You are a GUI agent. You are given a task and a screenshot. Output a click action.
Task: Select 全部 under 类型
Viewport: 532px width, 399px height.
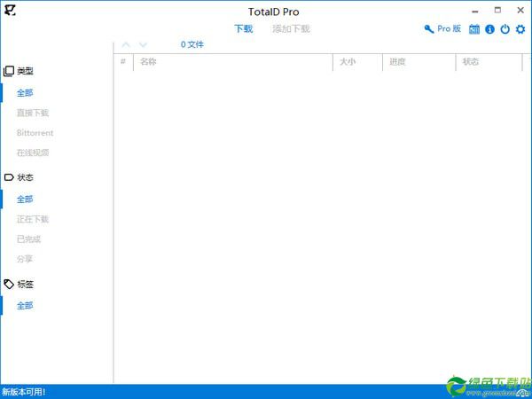(25, 92)
